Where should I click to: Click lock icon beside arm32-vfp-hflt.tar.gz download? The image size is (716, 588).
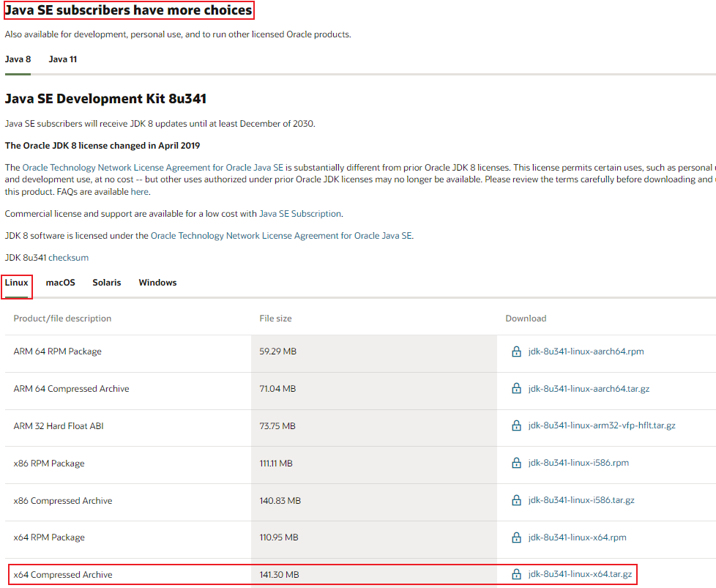click(x=516, y=425)
